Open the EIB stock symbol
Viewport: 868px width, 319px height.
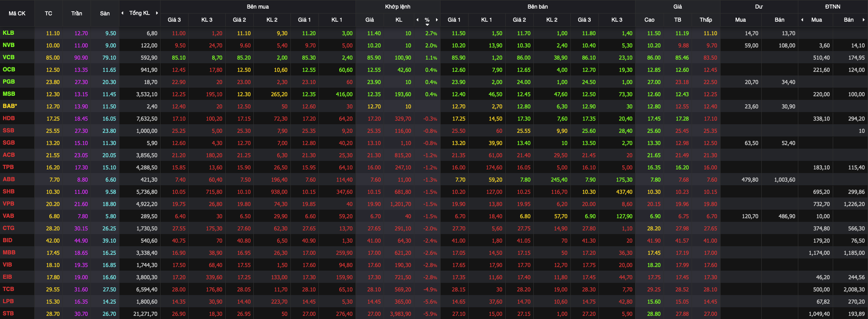7,277
